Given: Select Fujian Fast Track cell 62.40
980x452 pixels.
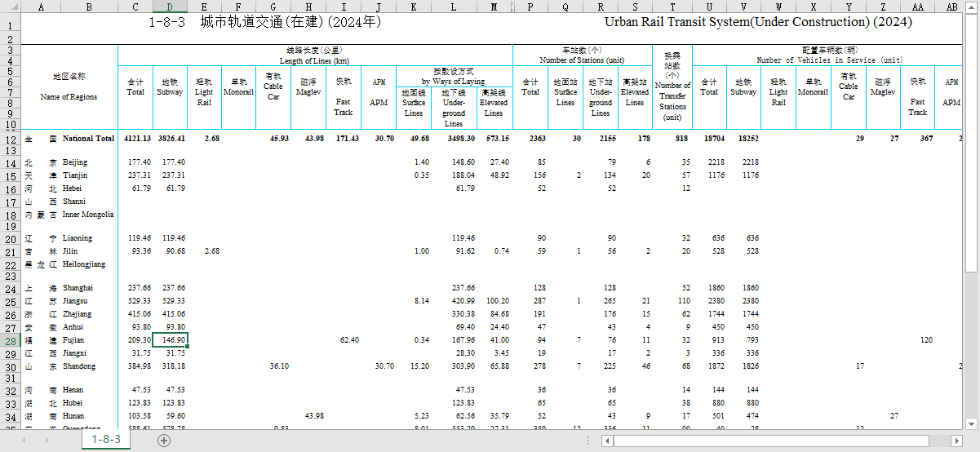Looking at the screenshot, I should point(344,340).
